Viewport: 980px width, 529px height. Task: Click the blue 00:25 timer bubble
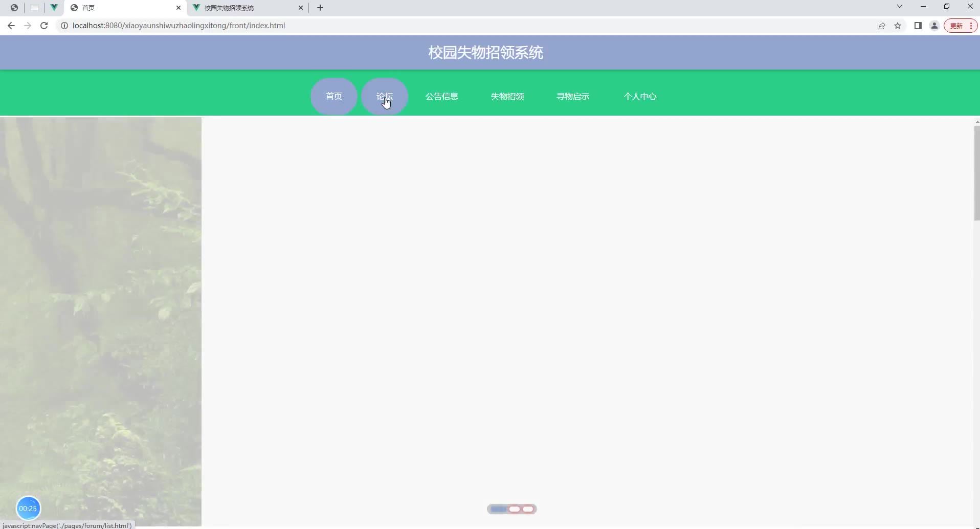[28, 508]
